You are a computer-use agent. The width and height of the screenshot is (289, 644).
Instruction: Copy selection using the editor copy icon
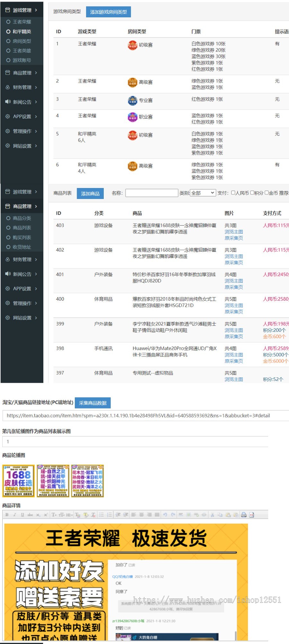[220, 515]
